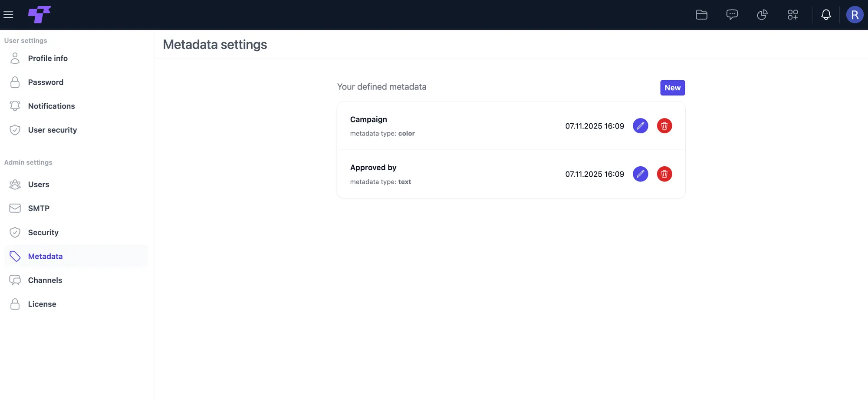Open the notifications bell in top bar
Viewport: 868px width, 402px height.
[x=826, y=15]
